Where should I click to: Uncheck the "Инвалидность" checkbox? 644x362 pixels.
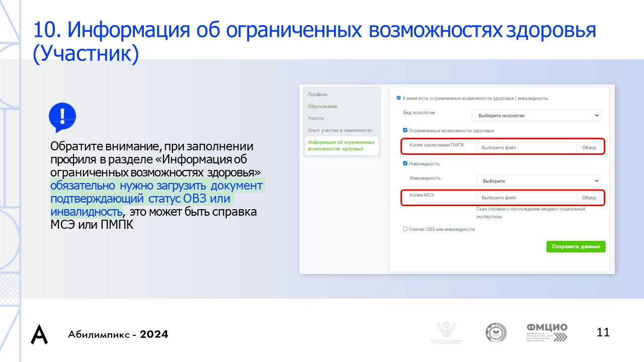(404, 163)
